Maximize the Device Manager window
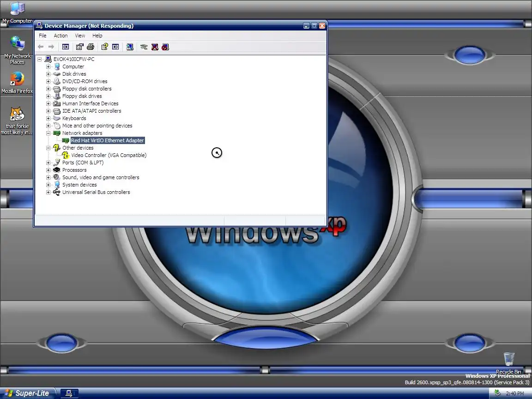This screenshot has height=399, width=532. point(314,26)
